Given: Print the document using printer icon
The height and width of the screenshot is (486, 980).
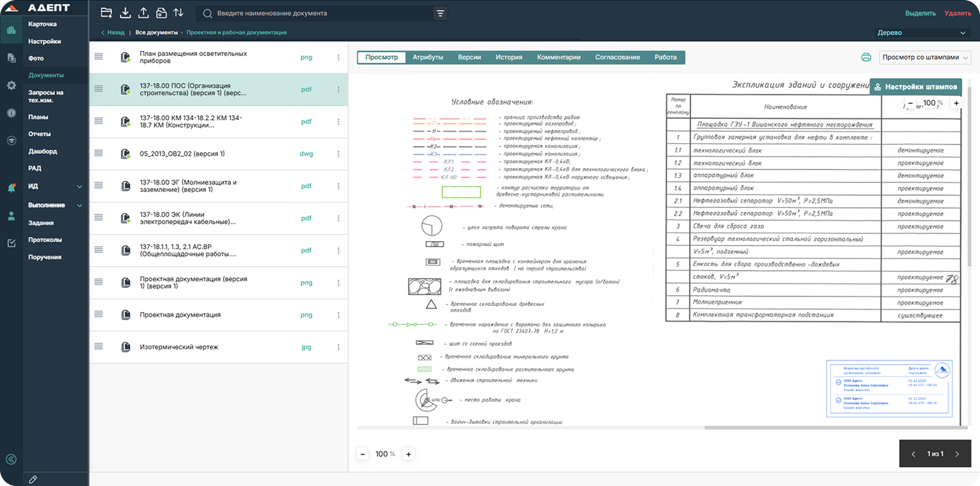Looking at the screenshot, I should (x=866, y=57).
